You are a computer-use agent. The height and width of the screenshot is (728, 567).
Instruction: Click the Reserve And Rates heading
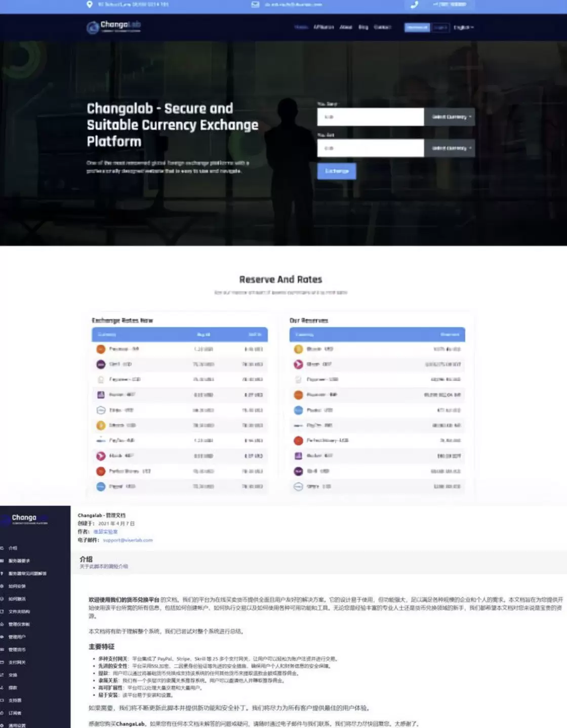tap(280, 279)
